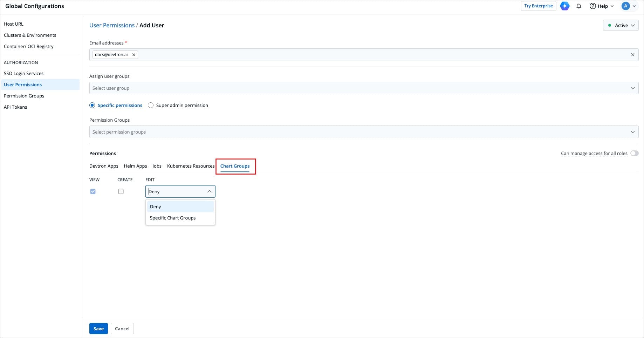644x338 pixels.
Task: Switch to the Helm Apps tab
Action: (135, 166)
